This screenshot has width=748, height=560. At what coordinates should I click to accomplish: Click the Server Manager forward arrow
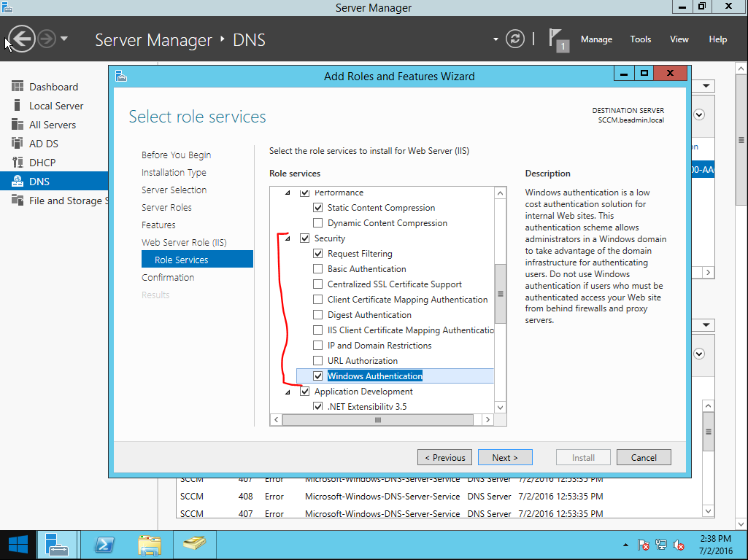[47, 39]
